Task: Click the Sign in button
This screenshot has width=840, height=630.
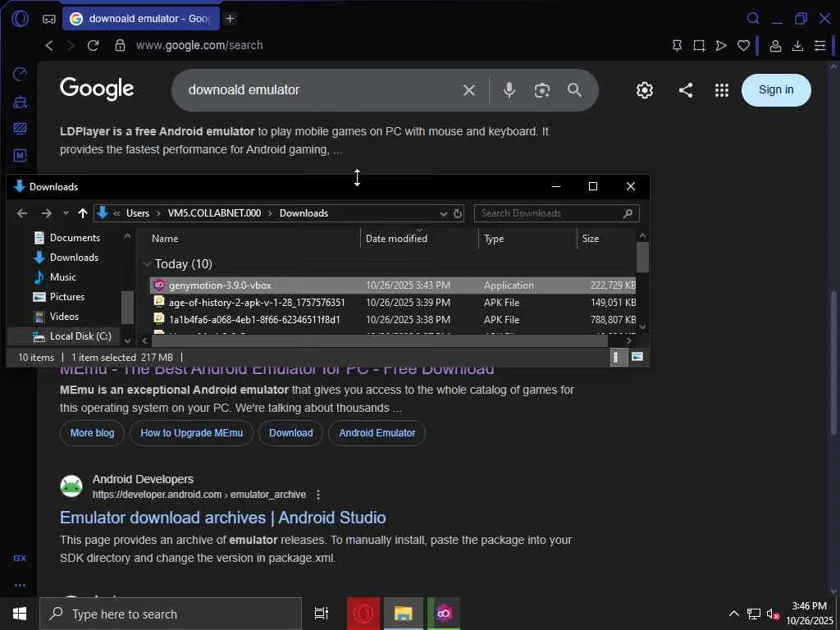Action: 776,90
